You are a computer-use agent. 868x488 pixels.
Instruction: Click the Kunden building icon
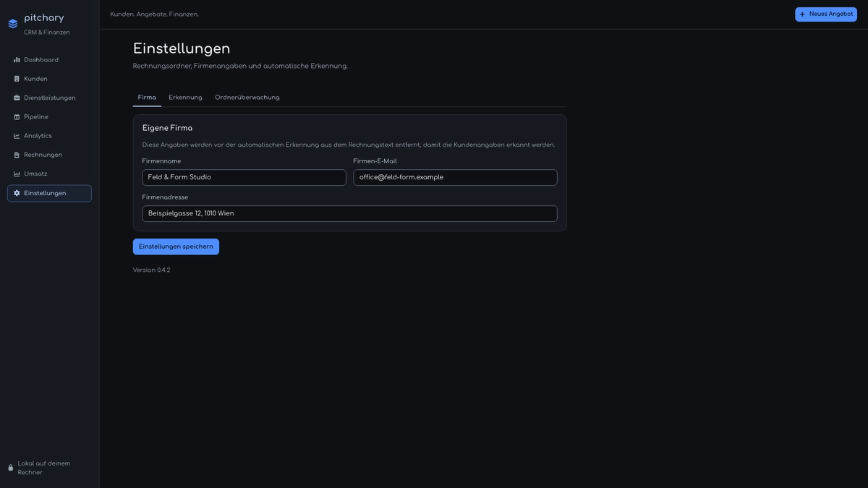[17, 79]
